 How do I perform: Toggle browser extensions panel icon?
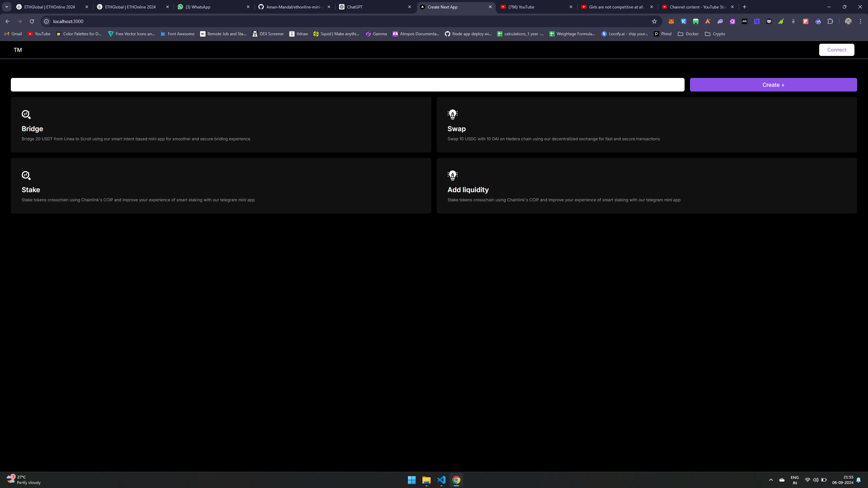(x=830, y=21)
